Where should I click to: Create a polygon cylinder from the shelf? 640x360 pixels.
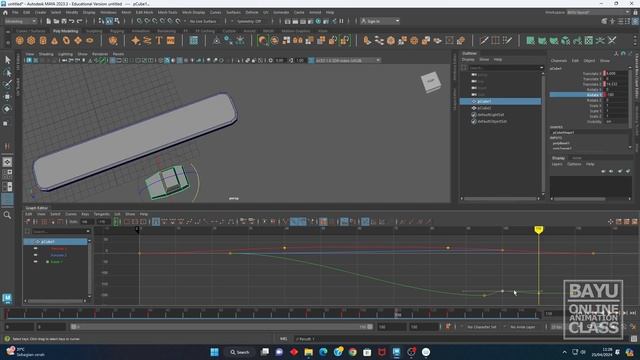point(43,40)
